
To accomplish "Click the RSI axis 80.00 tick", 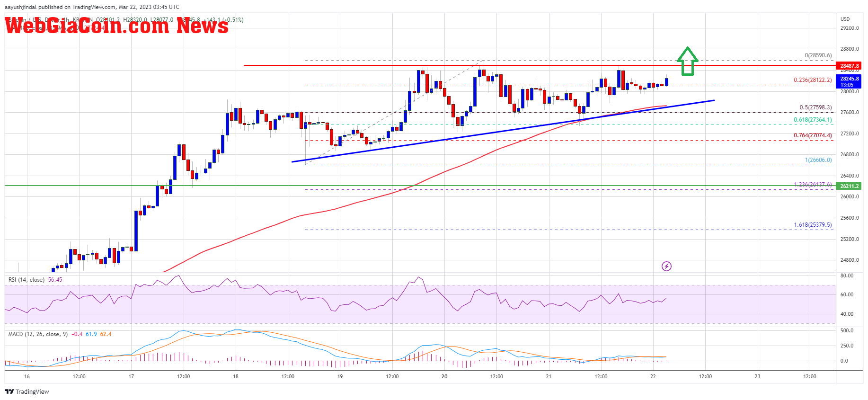I will tap(847, 276).
